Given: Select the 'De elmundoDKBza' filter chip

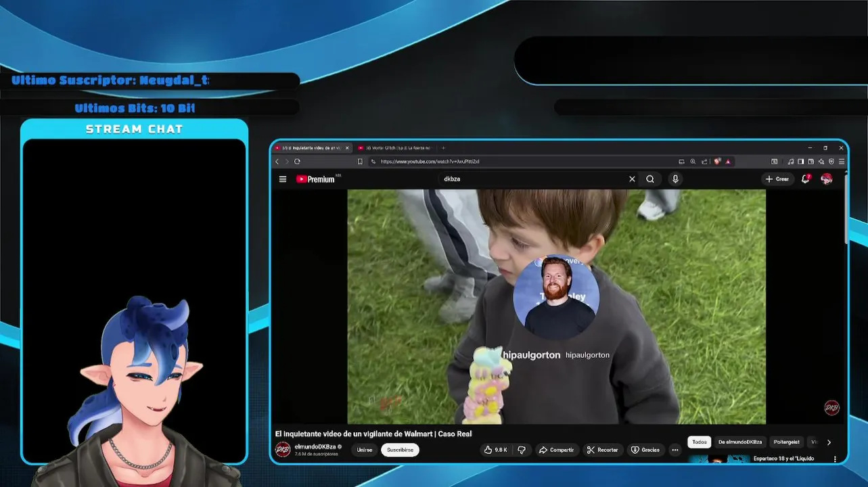Looking at the screenshot, I should tap(740, 442).
